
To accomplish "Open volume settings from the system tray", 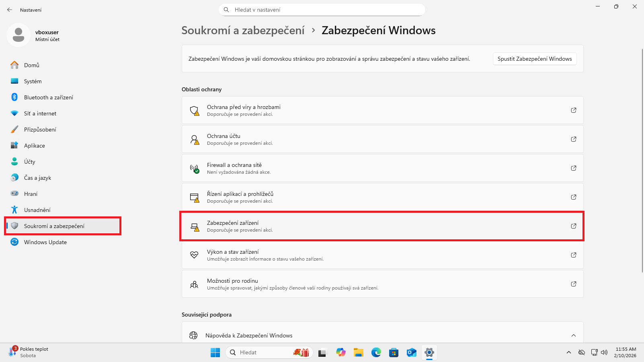I will [605, 352].
